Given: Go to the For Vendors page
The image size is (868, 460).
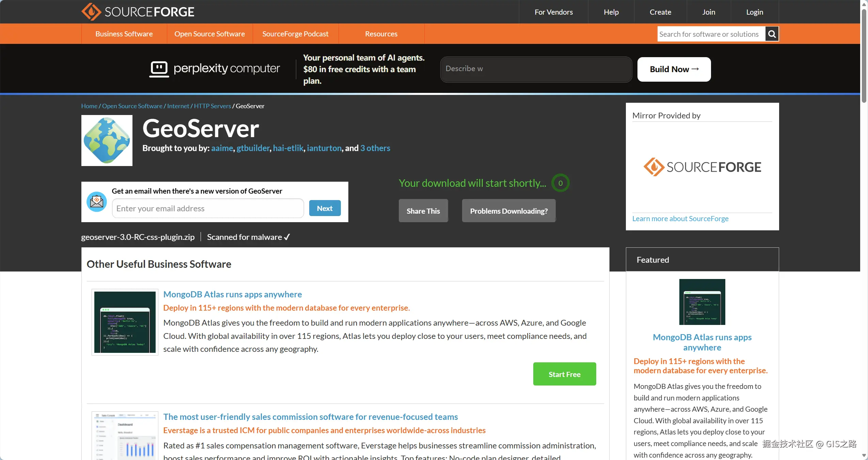Looking at the screenshot, I should 553,12.
